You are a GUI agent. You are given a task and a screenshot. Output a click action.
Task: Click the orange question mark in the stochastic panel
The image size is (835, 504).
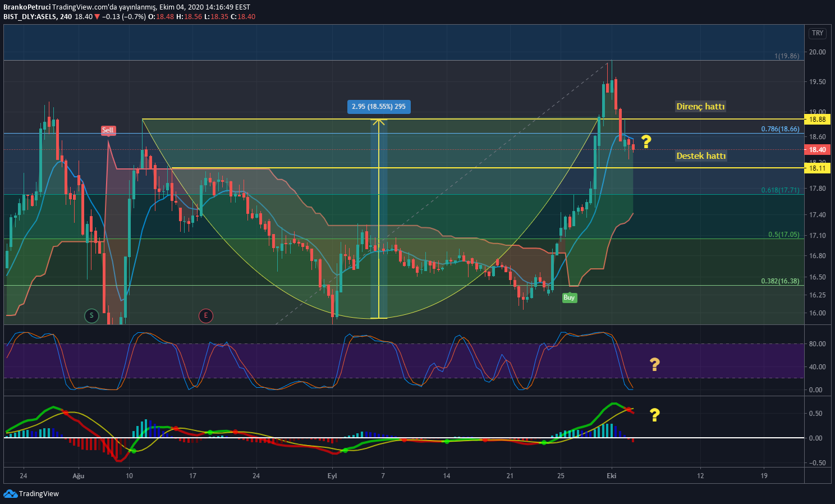654,365
